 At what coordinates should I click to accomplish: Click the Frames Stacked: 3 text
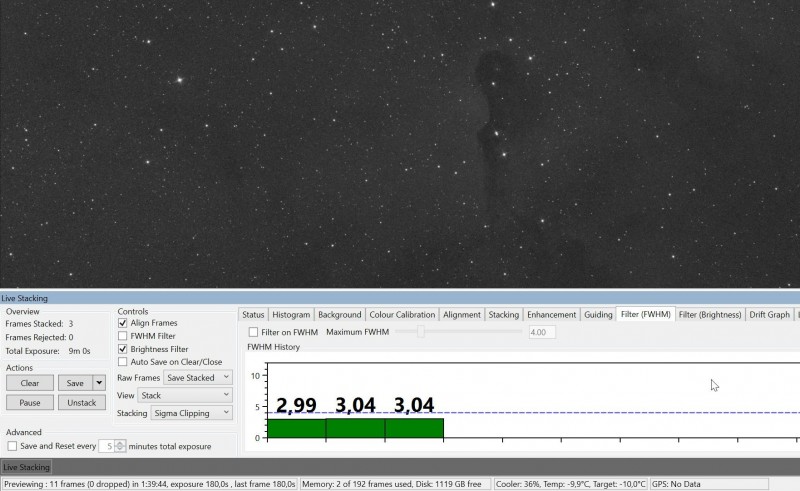39,324
